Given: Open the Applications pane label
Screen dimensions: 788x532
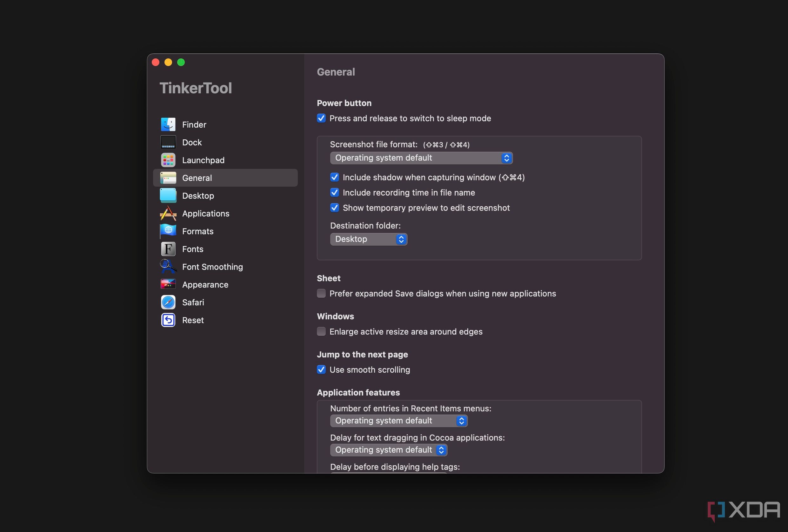Looking at the screenshot, I should (x=206, y=214).
